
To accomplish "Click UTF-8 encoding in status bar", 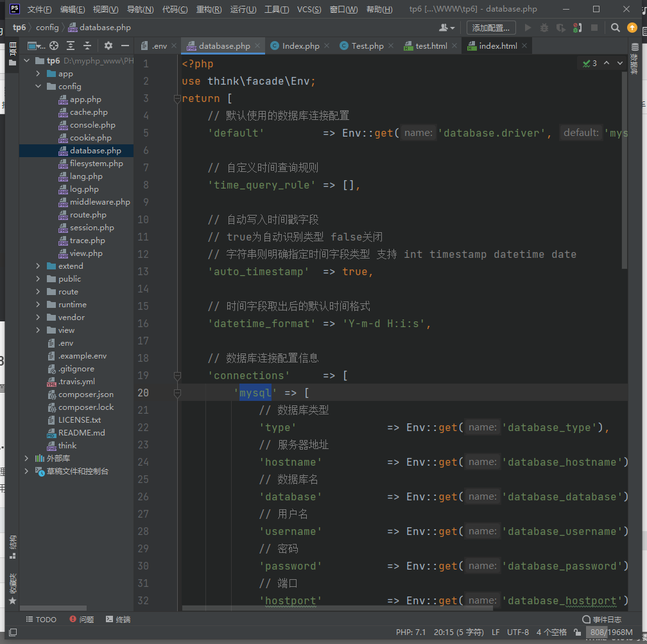I will [518, 632].
